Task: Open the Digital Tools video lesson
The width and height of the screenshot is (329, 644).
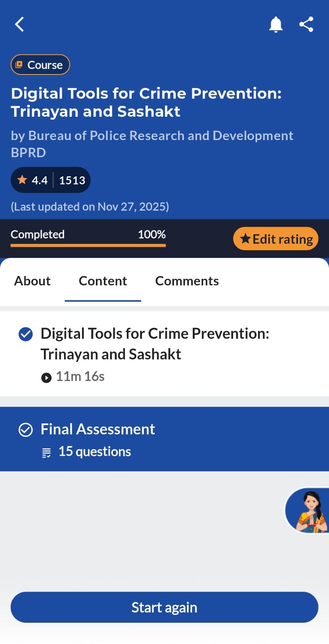Action: [x=155, y=344]
